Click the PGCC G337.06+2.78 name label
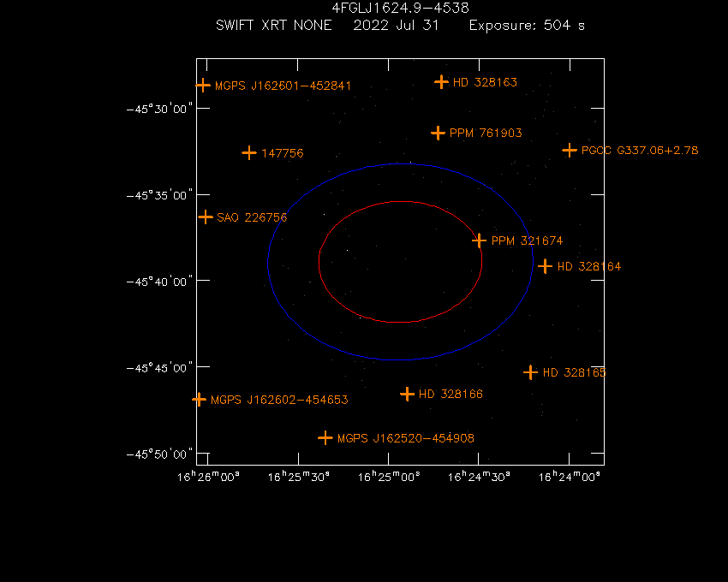Image resolution: width=728 pixels, height=582 pixels. tap(640, 151)
